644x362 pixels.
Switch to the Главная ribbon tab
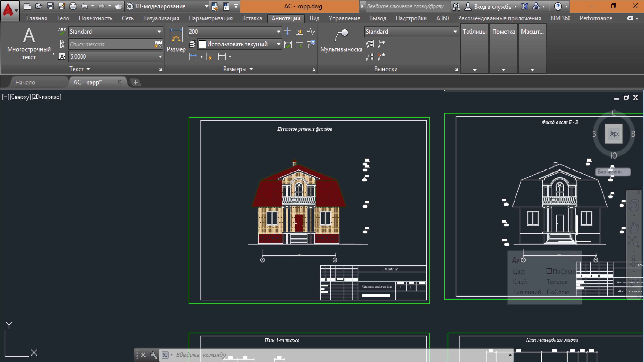(x=37, y=18)
